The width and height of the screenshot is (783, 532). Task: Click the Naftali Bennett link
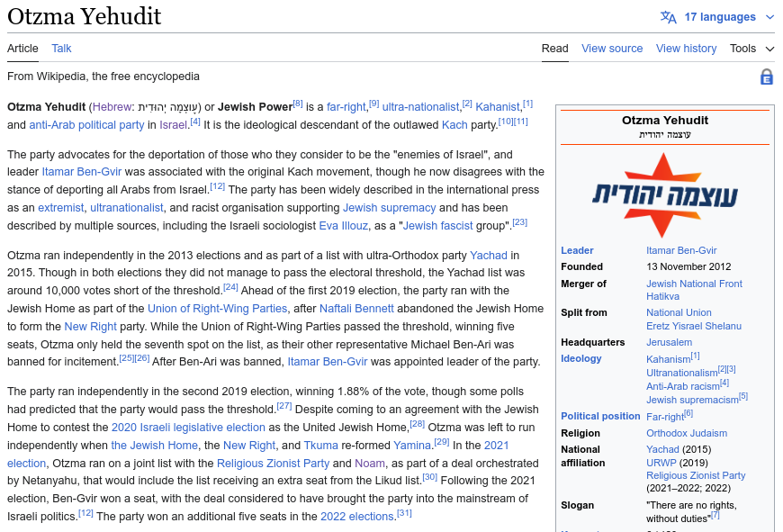click(x=357, y=308)
